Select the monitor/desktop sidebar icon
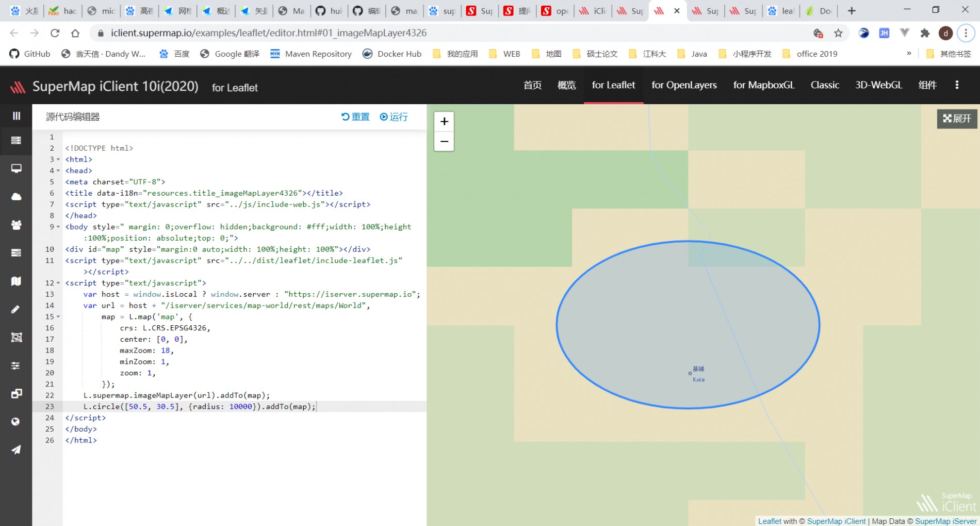Viewport: 980px width, 526px height. click(x=16, y=168)
